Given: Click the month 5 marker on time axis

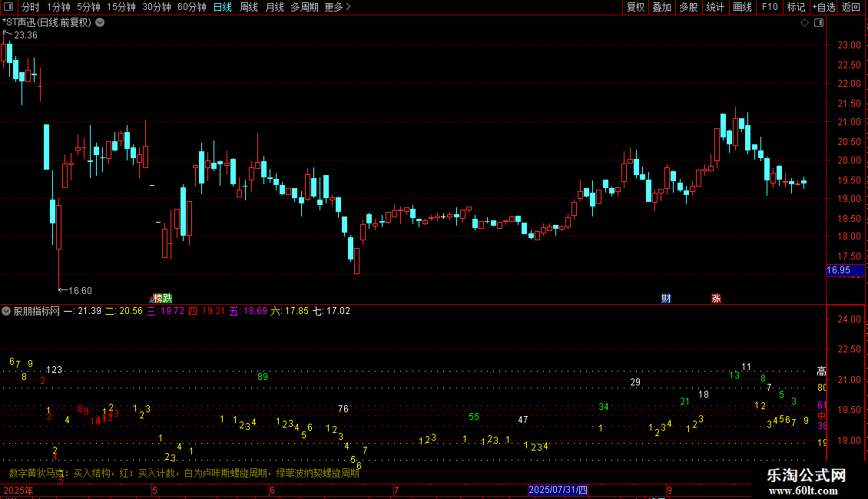Looking at the screenshot, I should tap(155, 490).
